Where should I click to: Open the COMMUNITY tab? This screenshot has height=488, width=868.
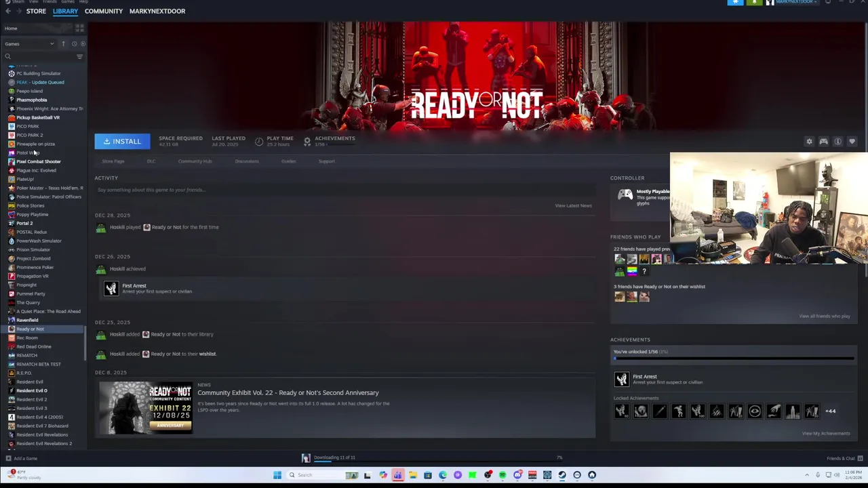click(104, 12)
